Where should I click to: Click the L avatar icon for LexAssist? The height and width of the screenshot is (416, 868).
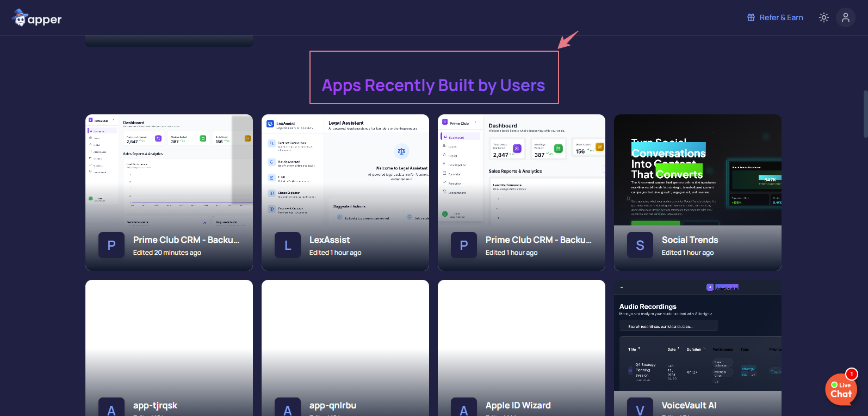tap(288, 246)
